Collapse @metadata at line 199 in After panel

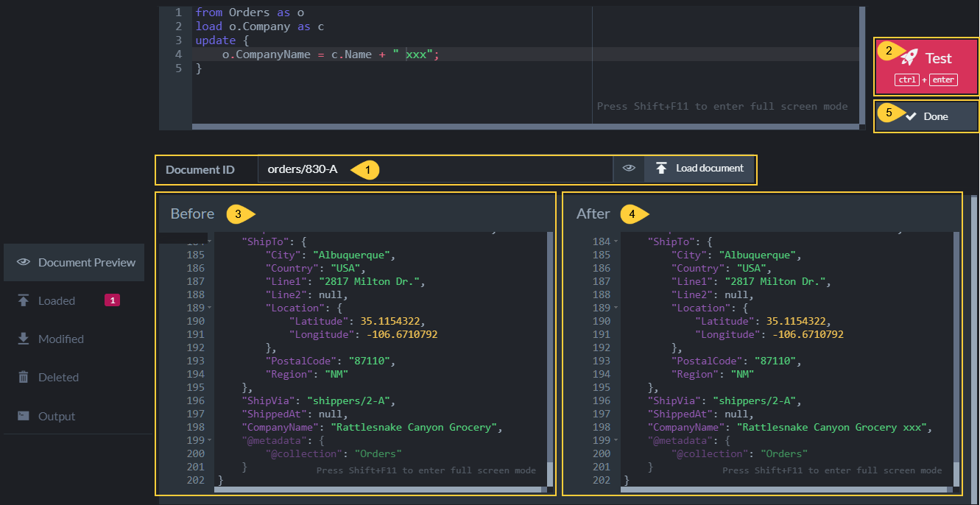[616, 441]
